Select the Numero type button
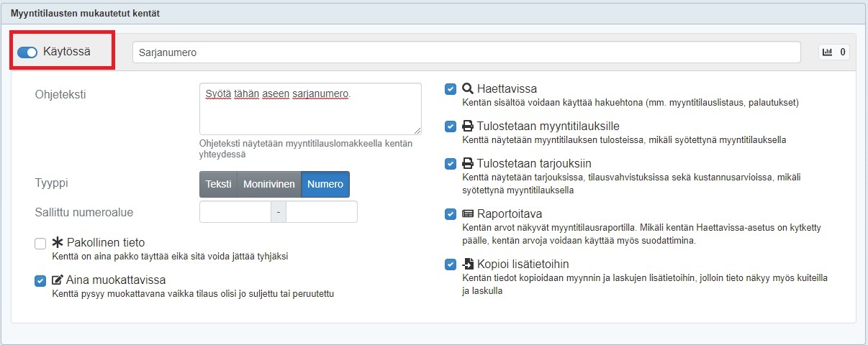 [x=325, y=184]
